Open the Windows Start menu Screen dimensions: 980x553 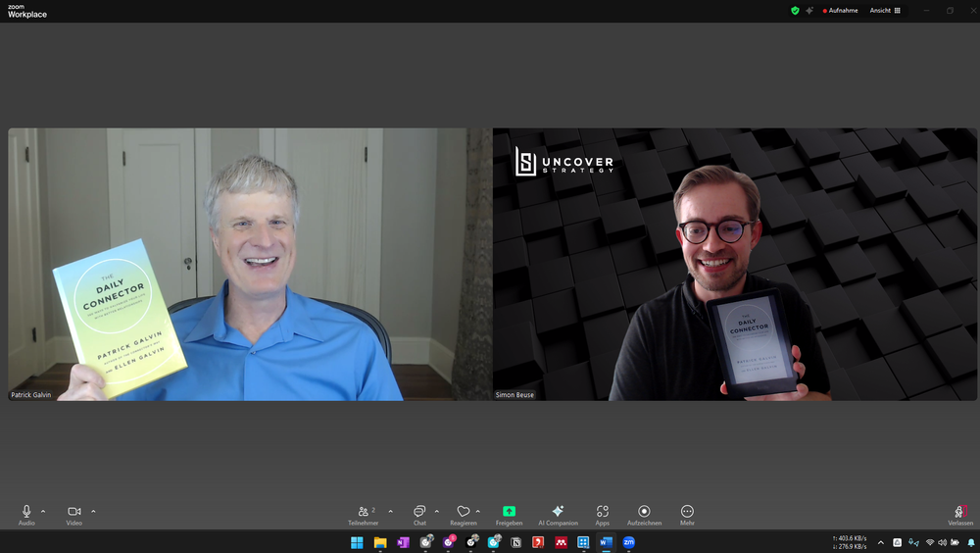pyautogui.click(x=357, y=542)
